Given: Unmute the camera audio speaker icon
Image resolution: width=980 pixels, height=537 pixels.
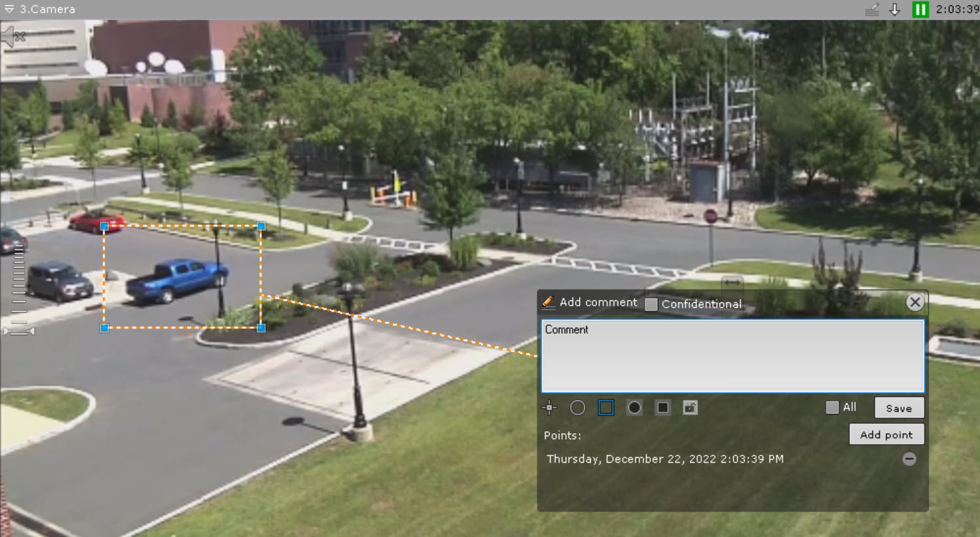Looking at the screenshot, I should pos(12,37).
